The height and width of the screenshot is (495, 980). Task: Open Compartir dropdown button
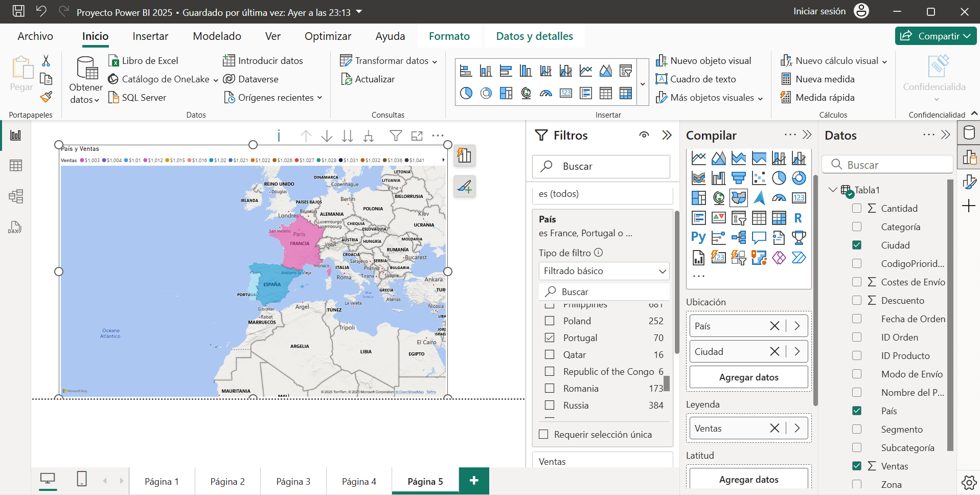click(936, 36)
